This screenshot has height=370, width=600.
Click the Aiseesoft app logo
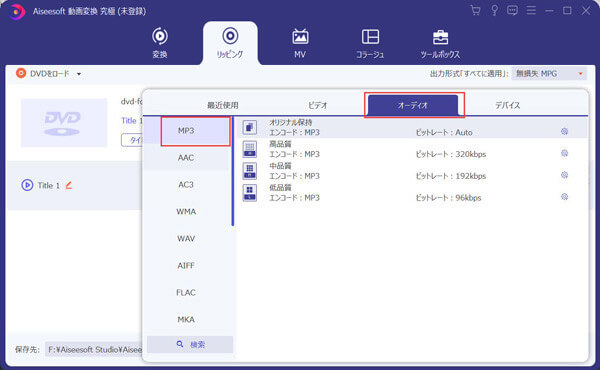17,11
